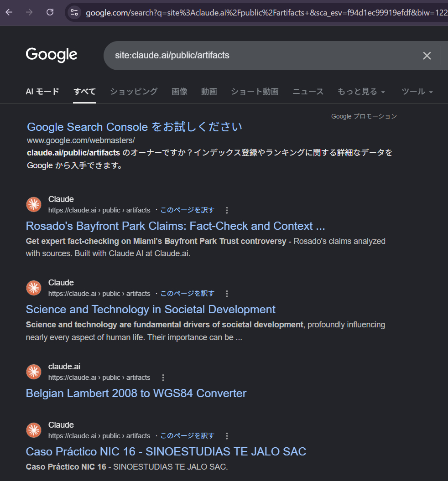Translate the Caso Práctico NIC 16 result page
The image size is (448, 481).
click(x=187, y=436)
